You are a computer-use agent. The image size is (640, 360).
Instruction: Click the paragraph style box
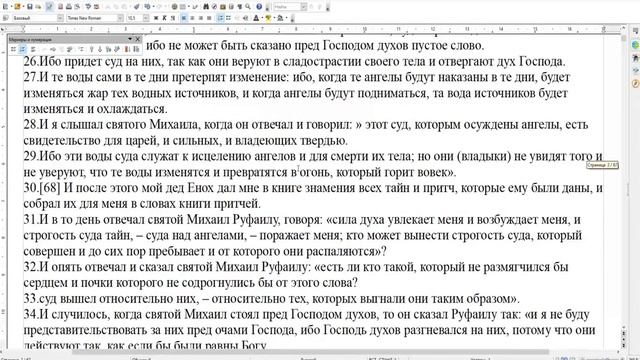[34, 18]
